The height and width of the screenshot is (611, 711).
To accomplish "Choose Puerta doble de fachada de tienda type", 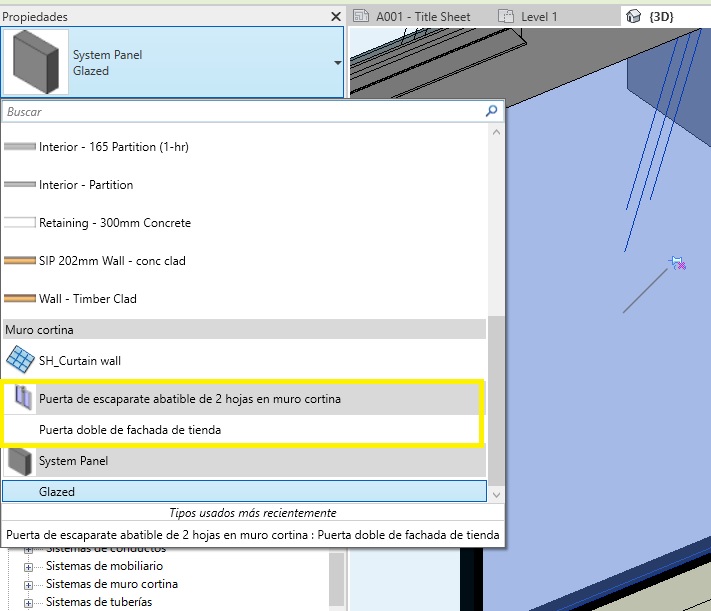I will 130,430.
